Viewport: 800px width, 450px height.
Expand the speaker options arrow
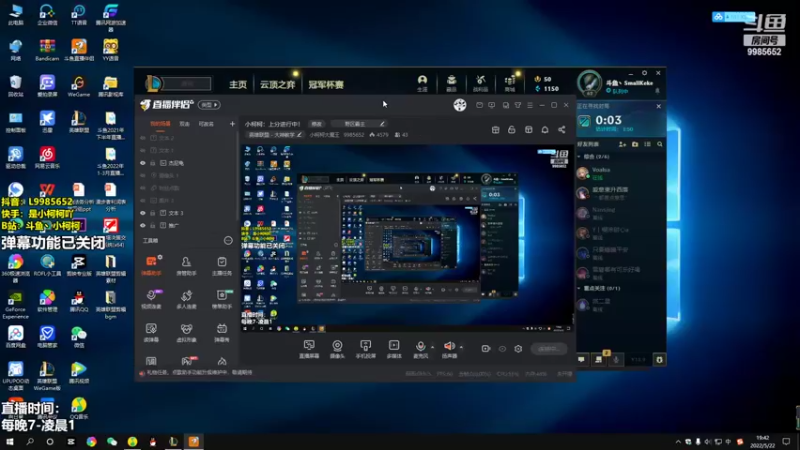click(461, 347)
